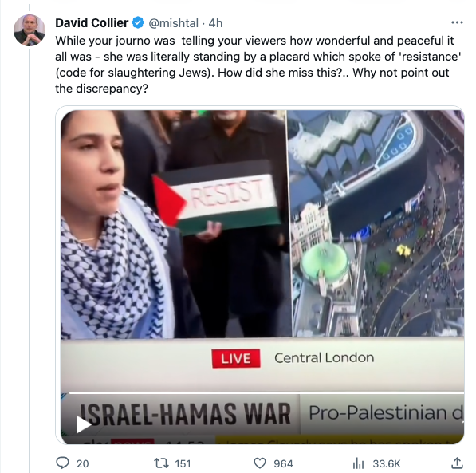Click the reply speech bubble icon
The width and height of the screenshot is (476, 473).
62,463
